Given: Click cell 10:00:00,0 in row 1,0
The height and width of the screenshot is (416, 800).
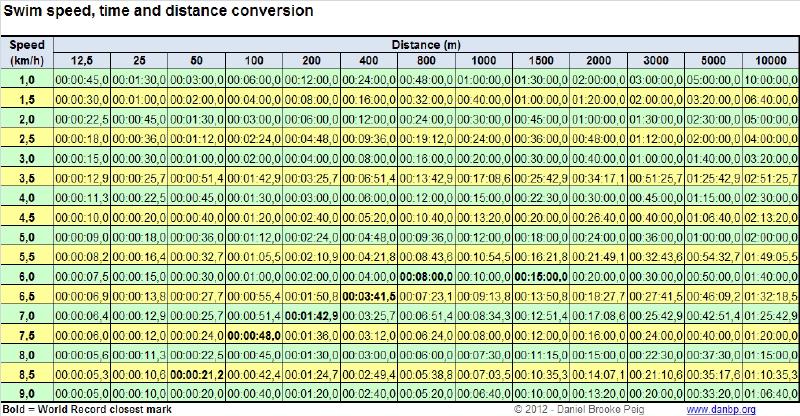Looking at the screenshot, I should (x=771, y=80).
